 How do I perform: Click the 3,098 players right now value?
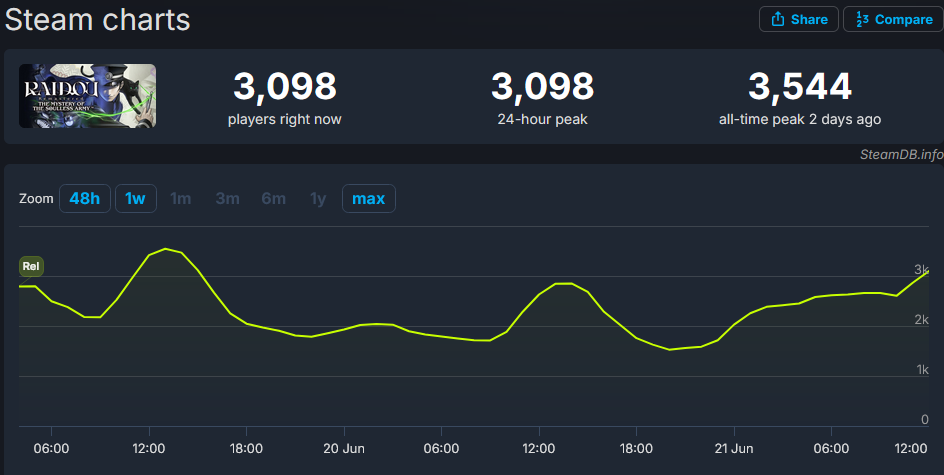[285, 86]
